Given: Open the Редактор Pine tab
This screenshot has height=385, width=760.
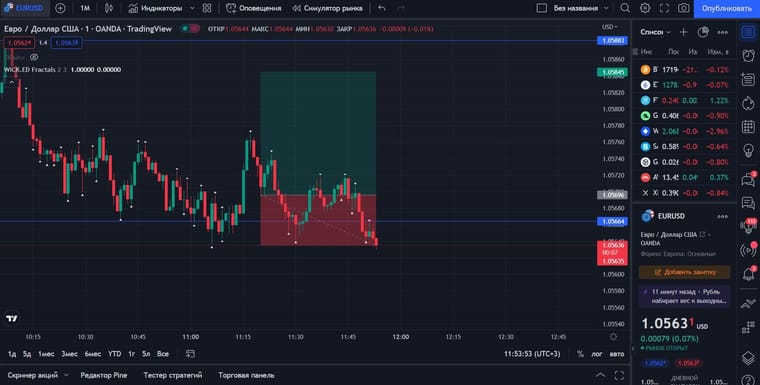Looking at the screenshot, I should (x=104, y=375).
